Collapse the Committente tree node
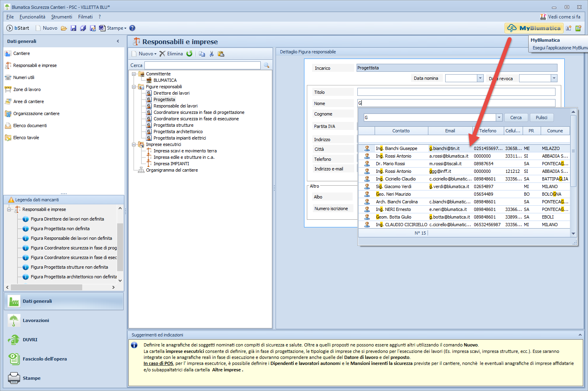Image resolution: width=588 pixels, height=391 pixels. [x=134, y=74]
